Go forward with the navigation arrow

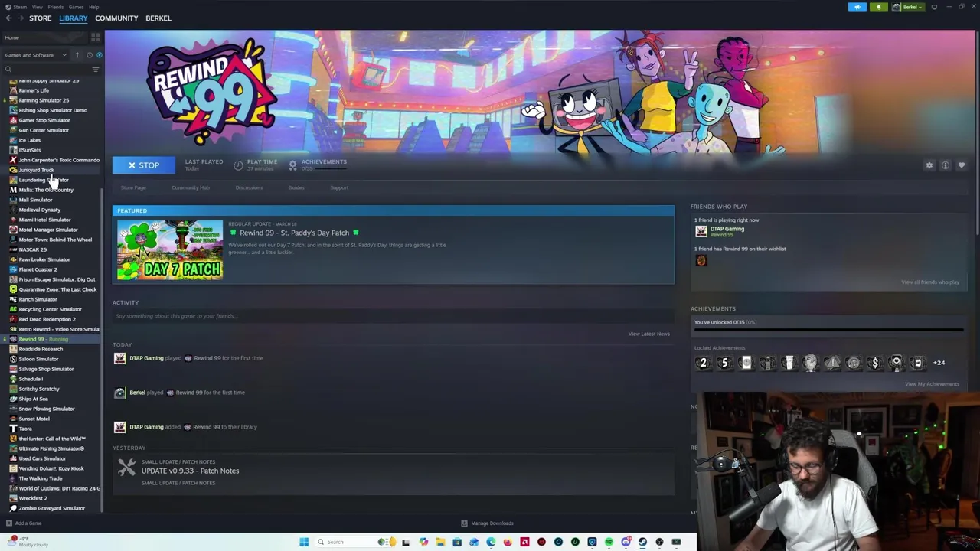click(x=20, y=18)
